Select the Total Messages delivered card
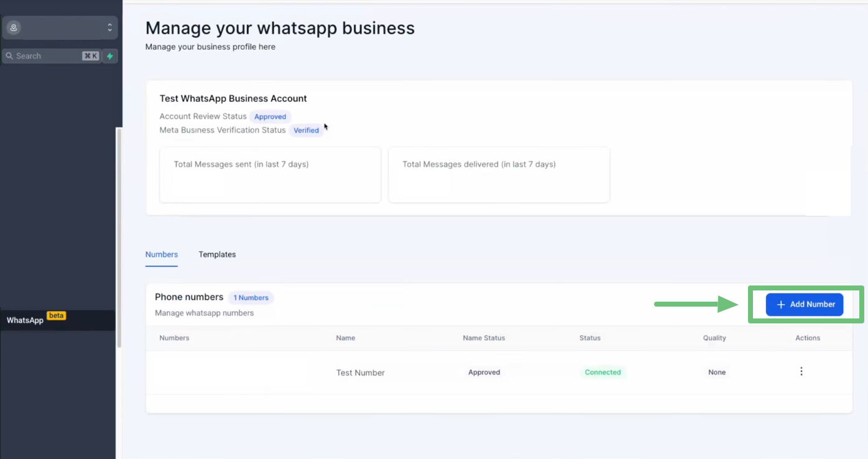Image resolution: width=868 pixels, height=459 pixels. click(x=499, y=175)
